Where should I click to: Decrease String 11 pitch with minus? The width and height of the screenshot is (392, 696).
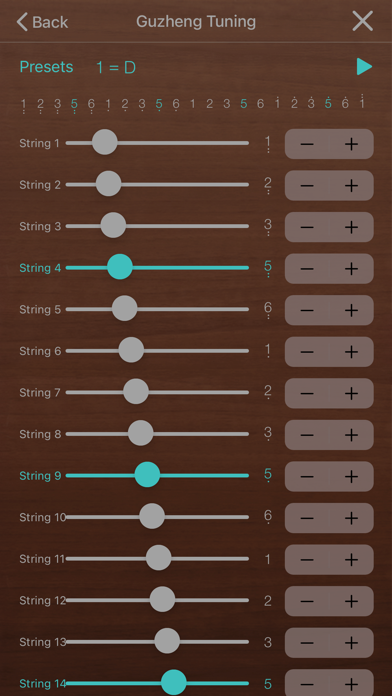[307, 559]
